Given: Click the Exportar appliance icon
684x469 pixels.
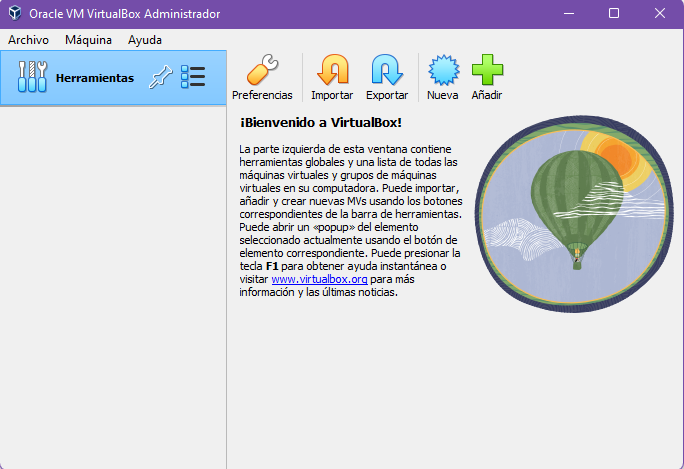Looking at the screenshot, I should [387, 77].
